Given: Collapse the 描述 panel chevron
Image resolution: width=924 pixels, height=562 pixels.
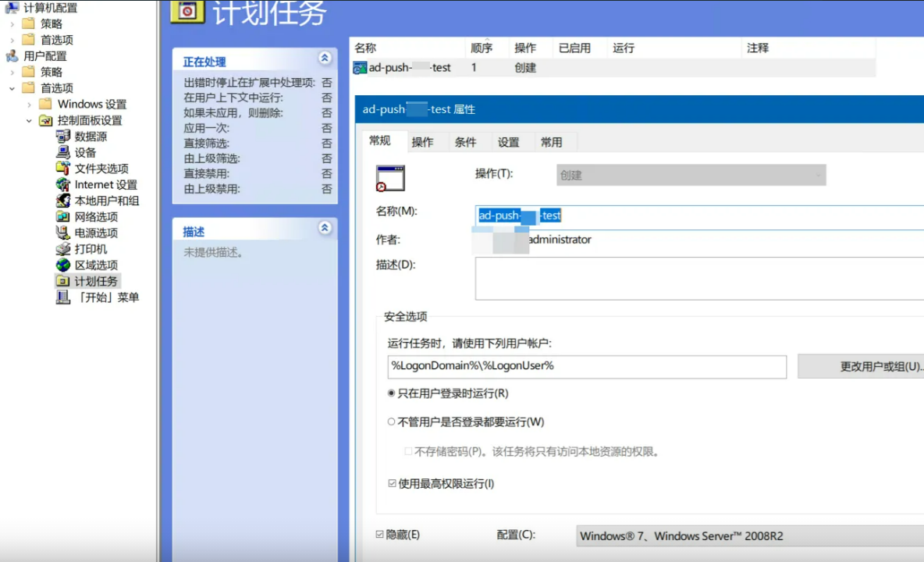Looking at the screenshot, I should (325, 228).
